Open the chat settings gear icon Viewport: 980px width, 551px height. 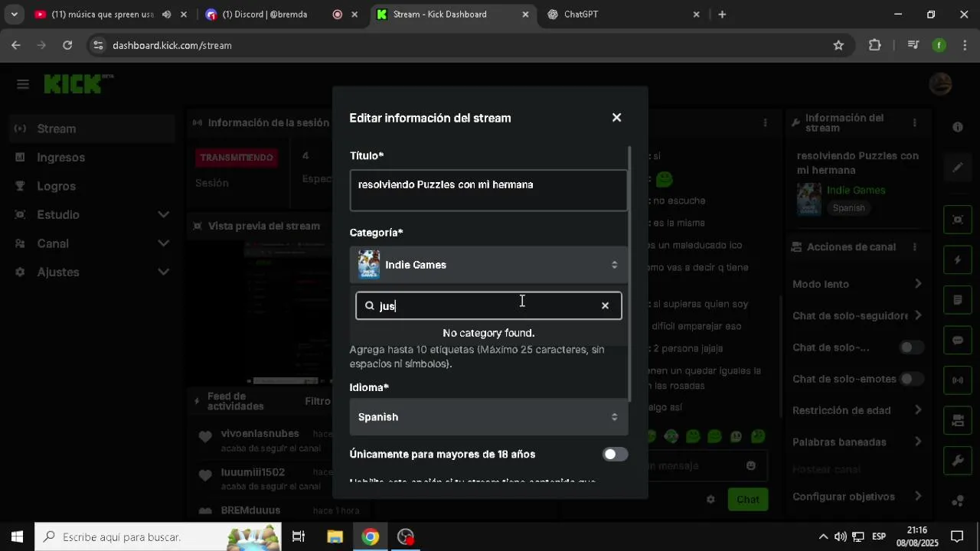pos(710,500)
